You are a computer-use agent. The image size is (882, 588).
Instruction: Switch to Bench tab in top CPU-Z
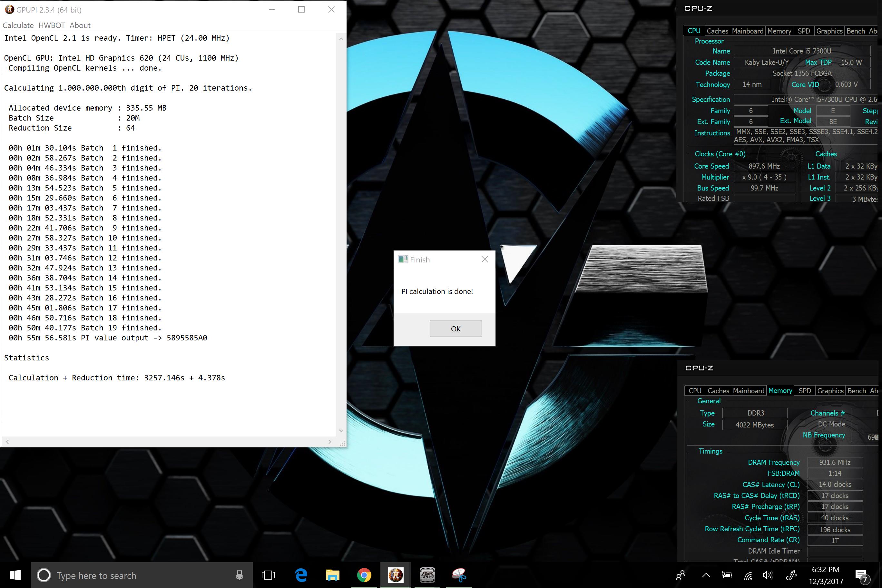(855, 31)
